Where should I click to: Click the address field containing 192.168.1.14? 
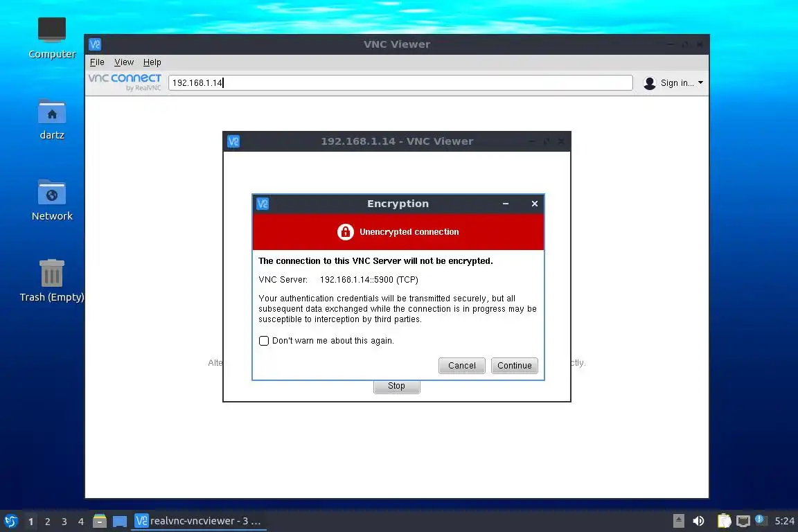pos(400,82)
